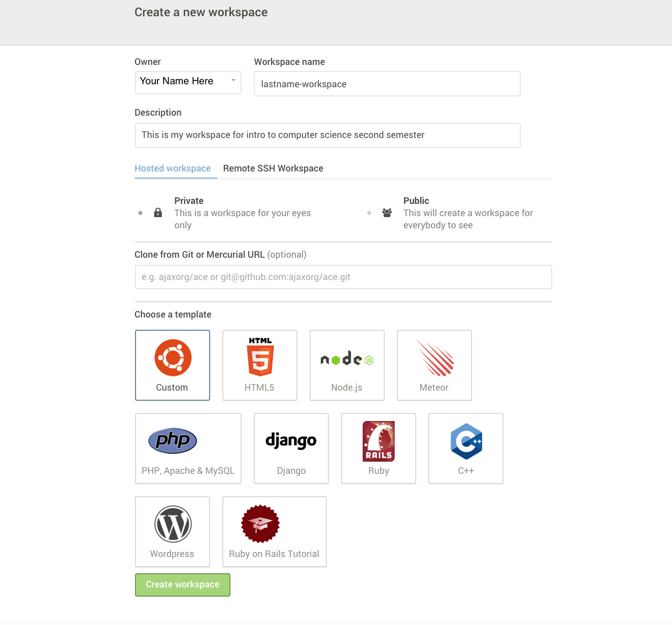Viewport: 672px width, 625px height.
Task: Select the Public workspace radio button
Action: 369,213
